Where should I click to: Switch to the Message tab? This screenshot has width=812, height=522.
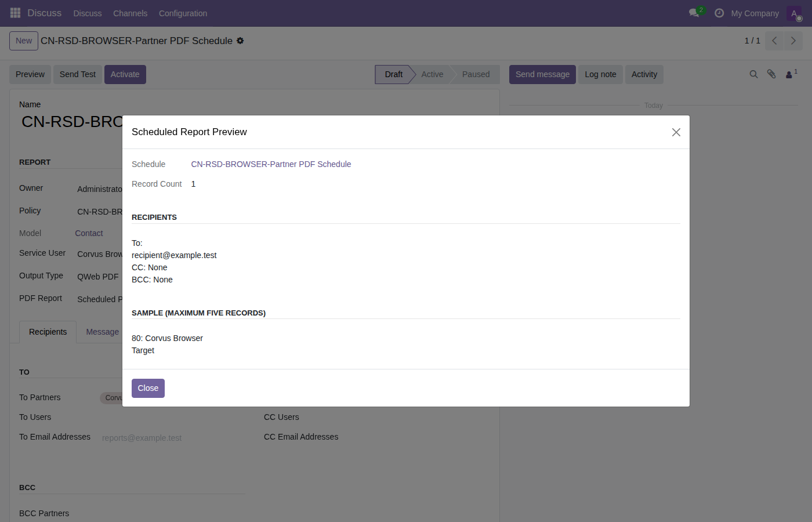[103, 332]
